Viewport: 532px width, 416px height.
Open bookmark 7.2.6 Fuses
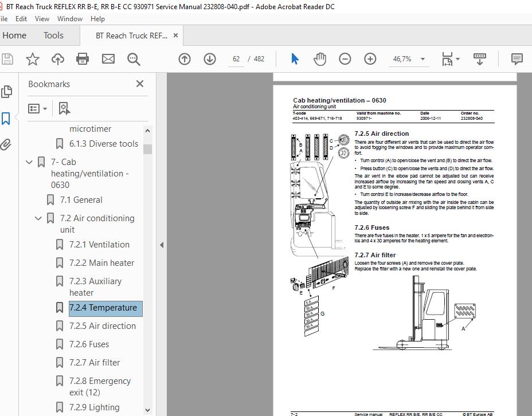click(x=89, y=344)
